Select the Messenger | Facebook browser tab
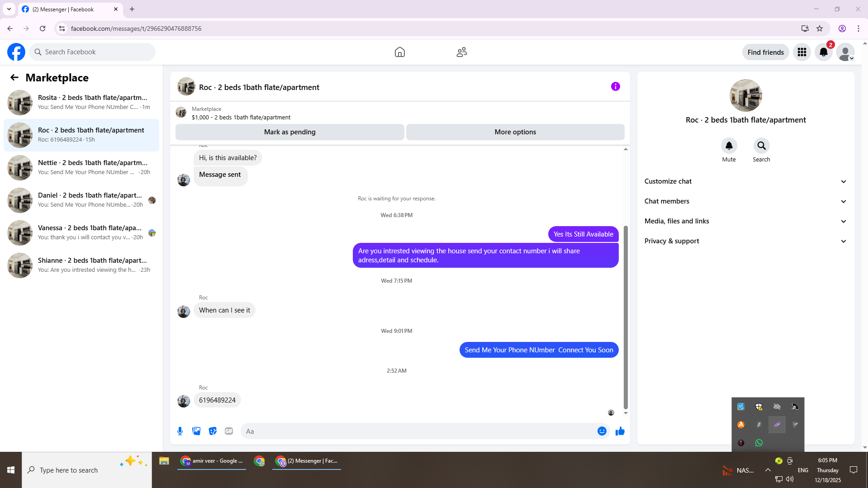The image size is (868, 488). tap(70, 9)
